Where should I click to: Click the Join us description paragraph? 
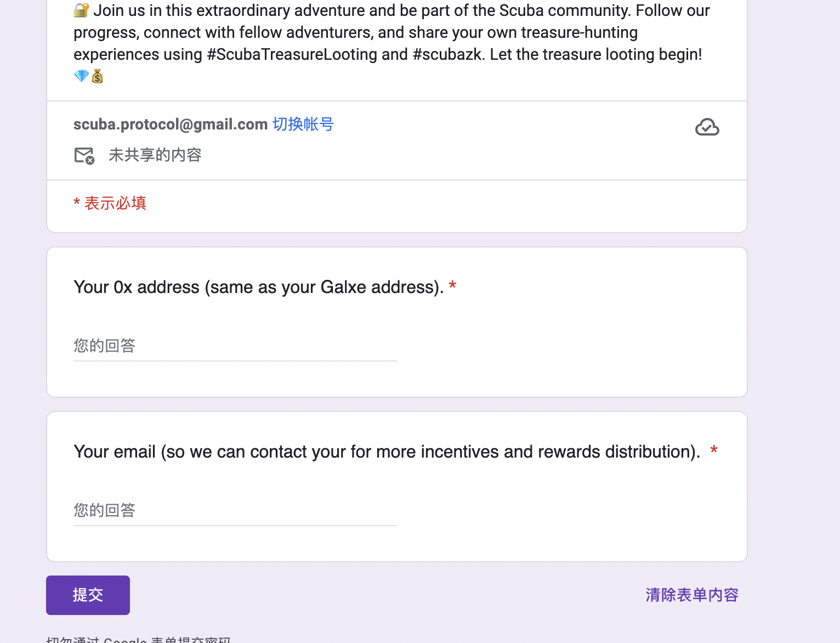[384, 32]
